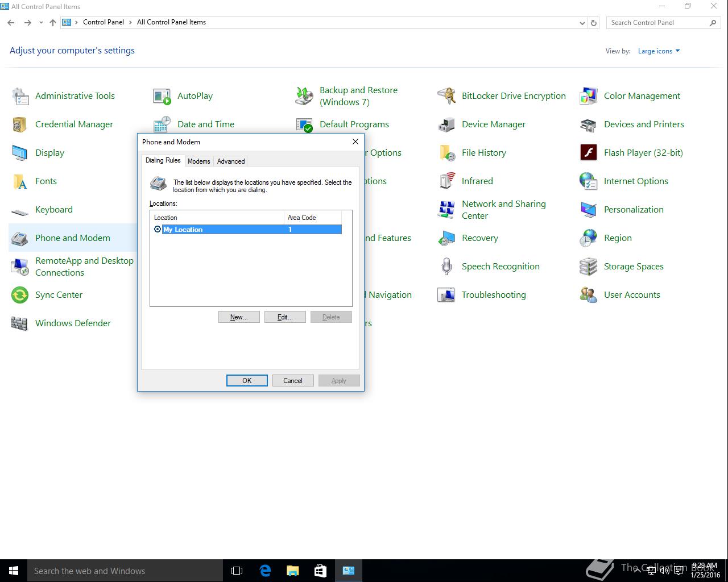Open the Devices and Printers icon
Viewport: 728px width, 582px height.
click(589, 124)
